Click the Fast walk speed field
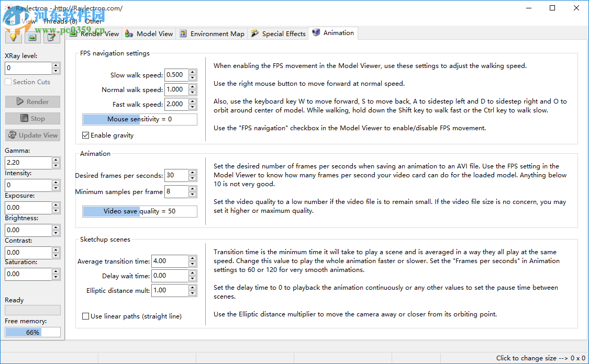Viewport: 589px width, 364px height. pyautogui.click(x=176, y=104)
